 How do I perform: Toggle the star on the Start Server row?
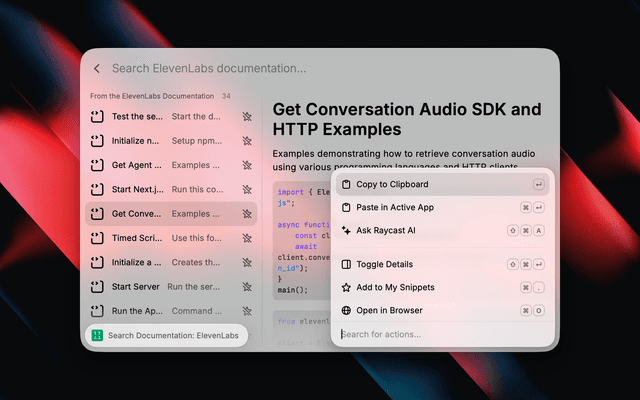[247, 287]
